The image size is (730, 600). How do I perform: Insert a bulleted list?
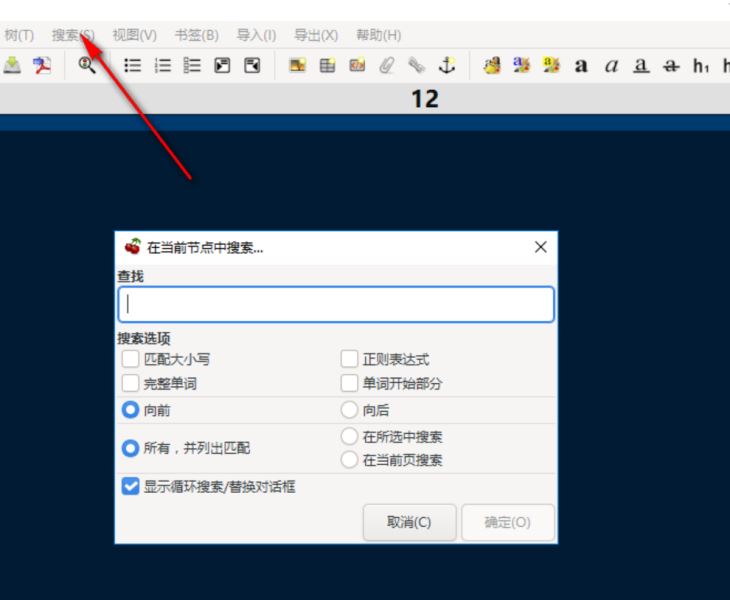[132, 66]
